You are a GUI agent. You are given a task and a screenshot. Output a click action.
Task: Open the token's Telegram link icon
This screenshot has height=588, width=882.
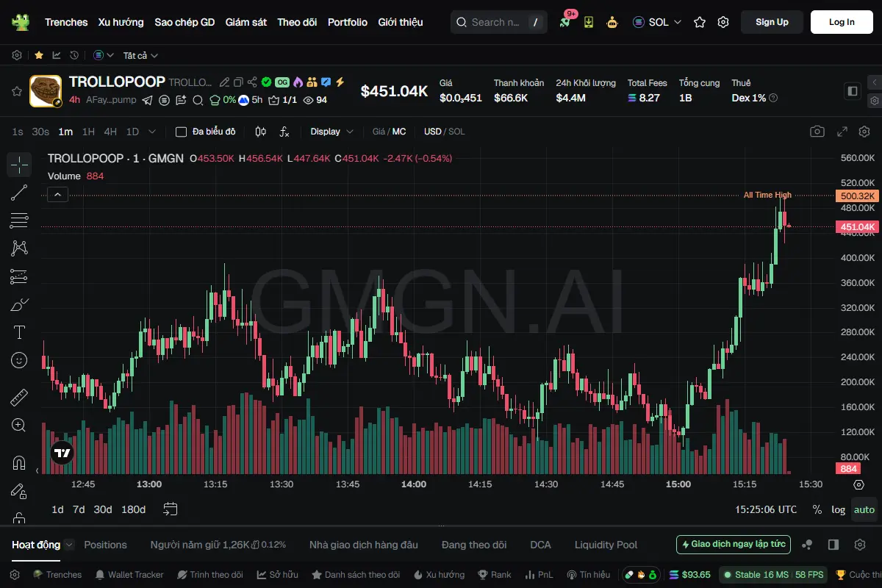pos(147,100)
